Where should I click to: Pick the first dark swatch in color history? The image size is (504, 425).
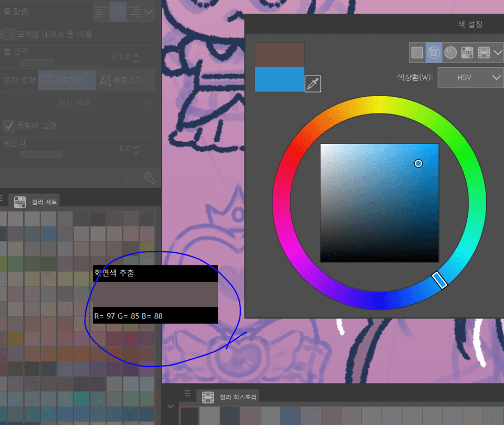(190, 416)
